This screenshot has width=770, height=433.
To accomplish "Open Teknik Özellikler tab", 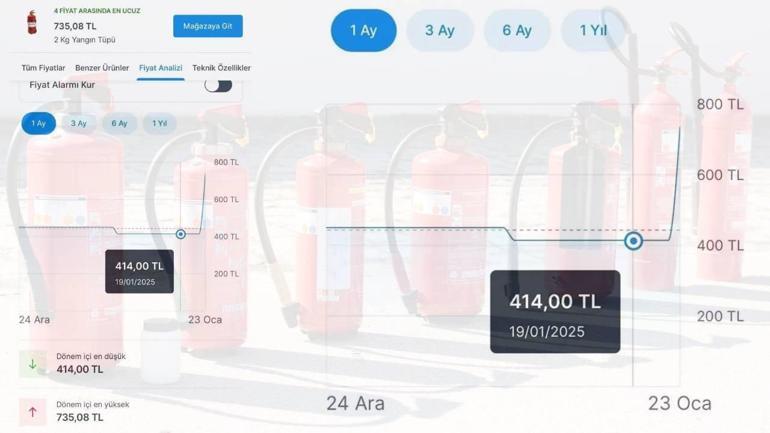I will pos(221,68).
